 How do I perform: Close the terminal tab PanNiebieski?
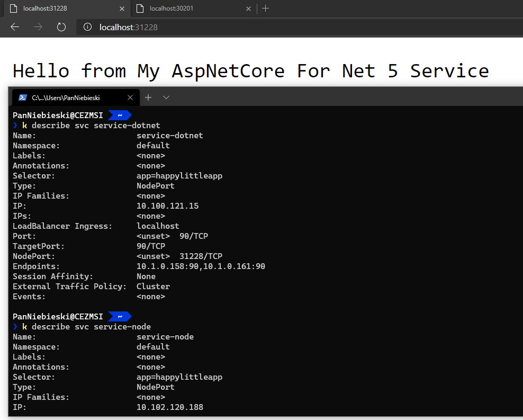click(130, 97)
